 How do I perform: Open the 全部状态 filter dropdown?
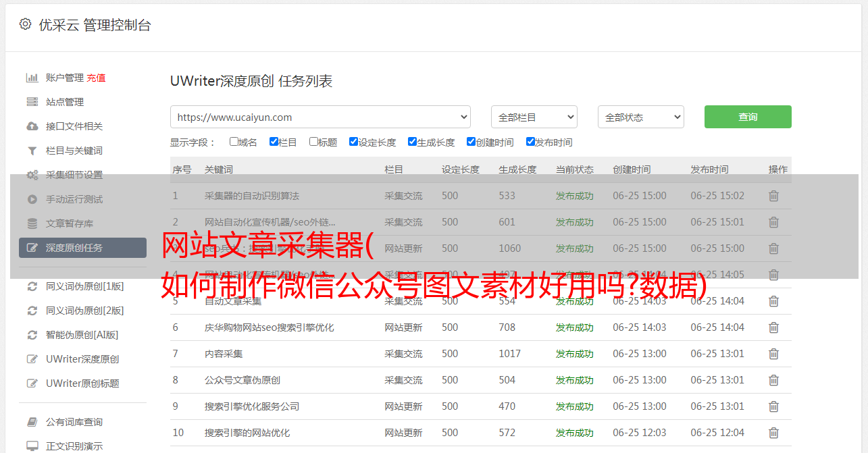(640, 117)
